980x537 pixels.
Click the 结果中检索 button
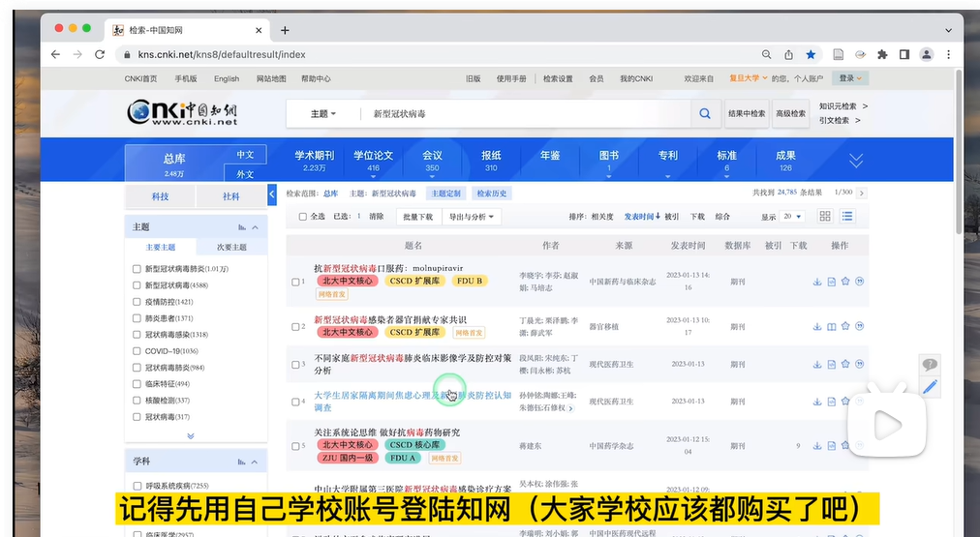pos(747,113)
